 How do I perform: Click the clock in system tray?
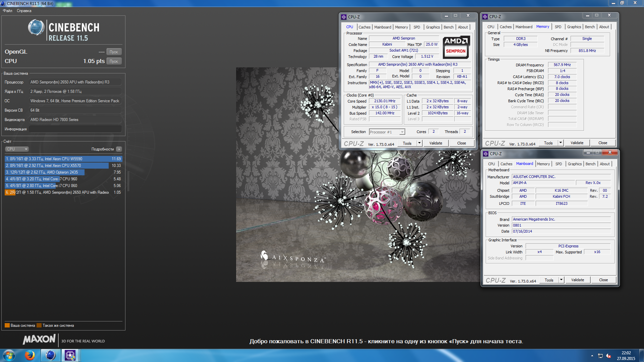tap(626, 356)
